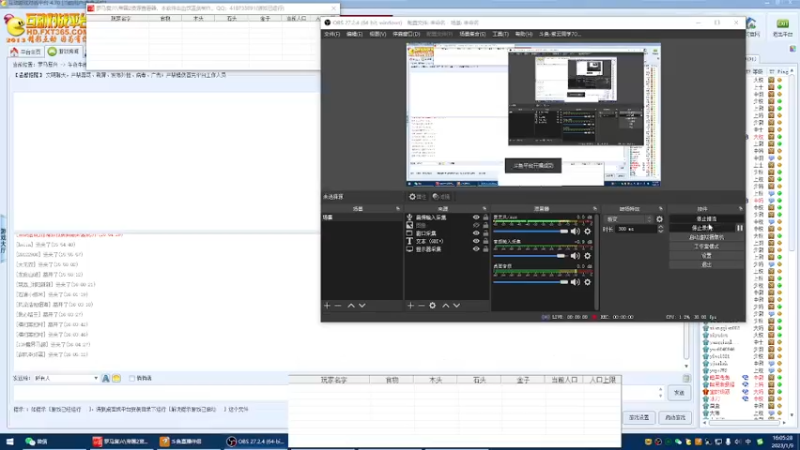Screen dimensions: 800x450
Task: Open the 停靠窗口(D) menu in OBS
Action: [x=406, y=34]
